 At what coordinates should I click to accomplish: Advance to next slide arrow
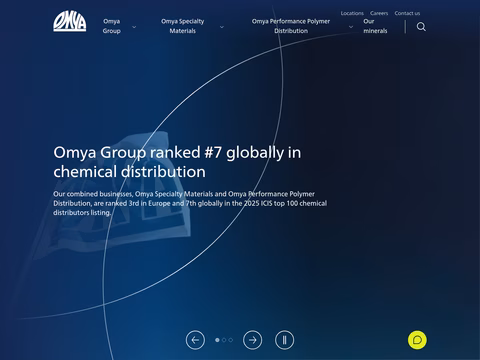253,340
